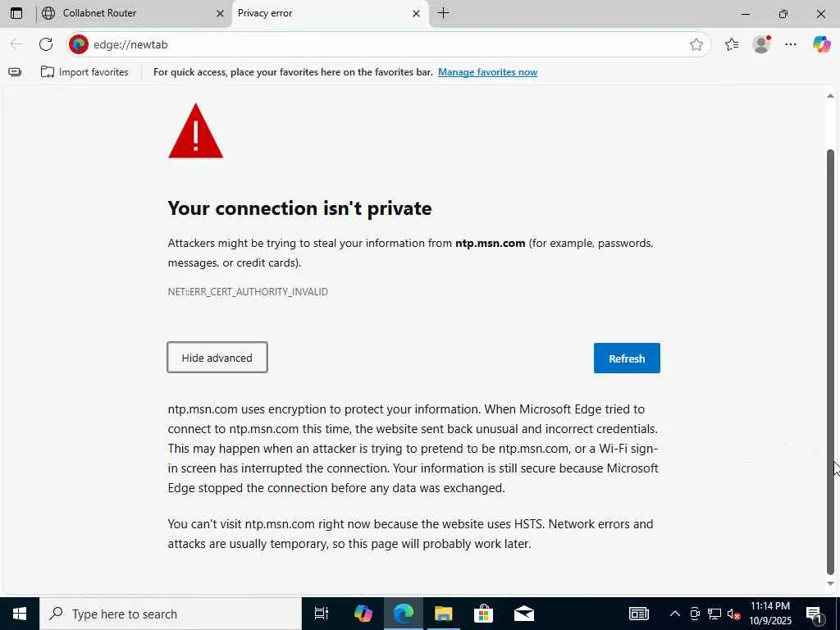Open Copilot from the Edge toolbar

pyautogui.click(x=821, y=44)
